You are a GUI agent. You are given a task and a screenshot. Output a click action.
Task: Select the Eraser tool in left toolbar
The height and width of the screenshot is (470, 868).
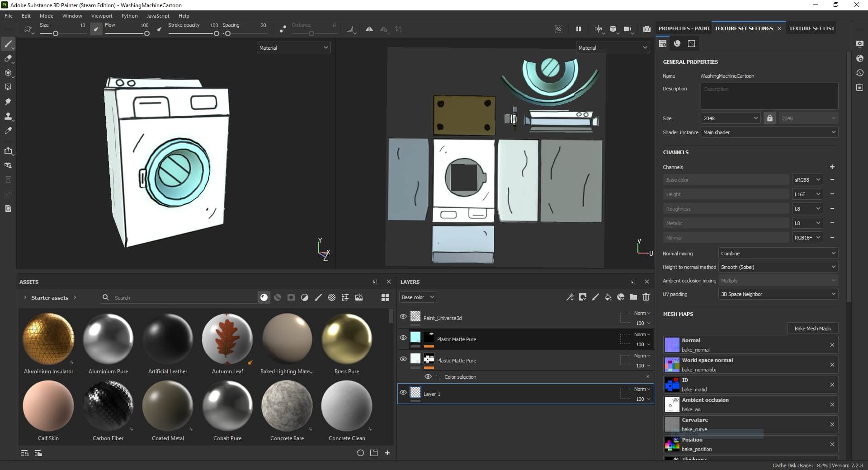8,58
